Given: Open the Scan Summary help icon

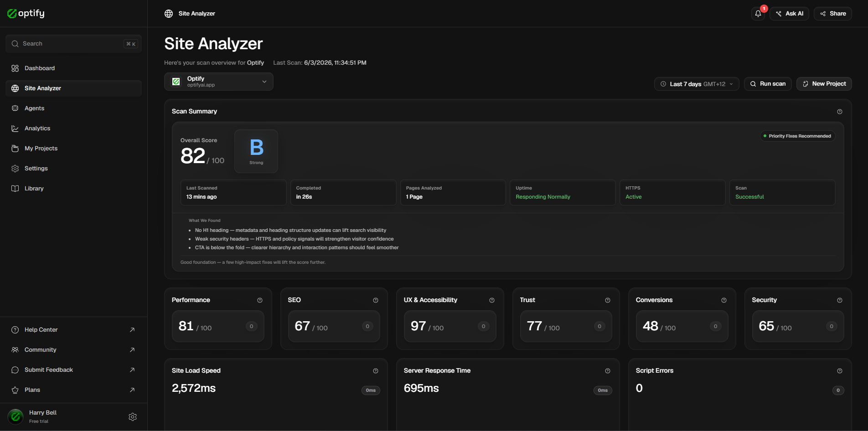Looking at the screenshot, I should (x=839, y=112).
